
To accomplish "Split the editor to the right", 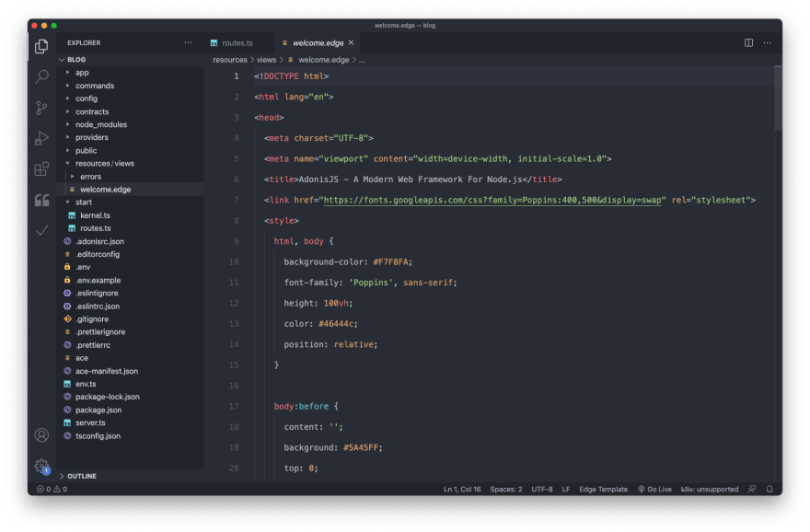I will 748,43.
